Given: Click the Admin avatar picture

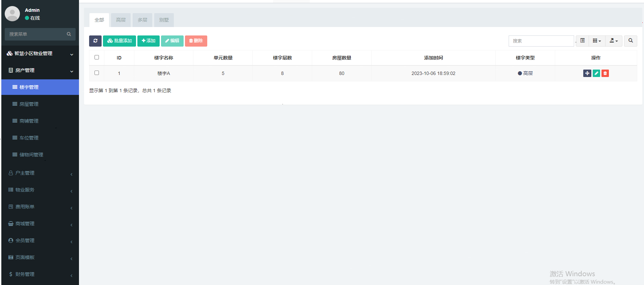Looking at the screenshot, I should tap(12, 14).
